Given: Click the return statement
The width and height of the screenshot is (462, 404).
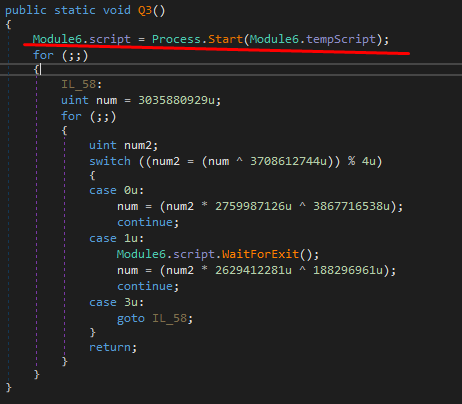Looking at the screenshot, I should pos(113,347).
